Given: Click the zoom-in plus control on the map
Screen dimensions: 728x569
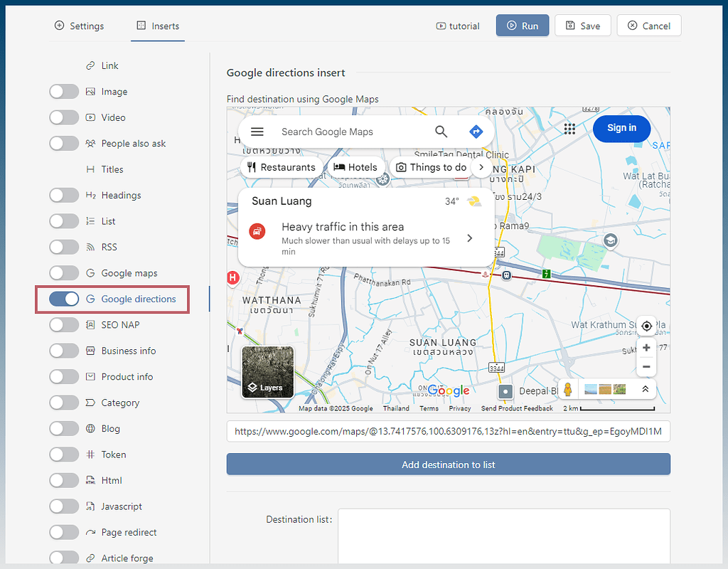Looking at the screenshot, I should pos(646,347).
